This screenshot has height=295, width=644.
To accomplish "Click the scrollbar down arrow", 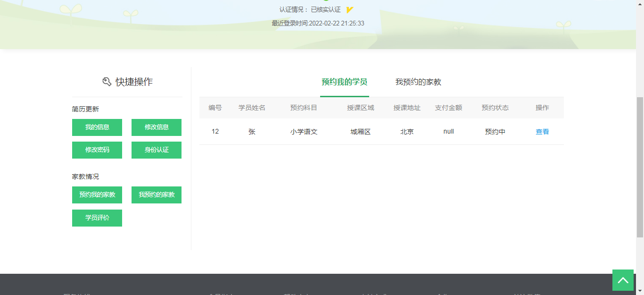I will coord(640,291).
